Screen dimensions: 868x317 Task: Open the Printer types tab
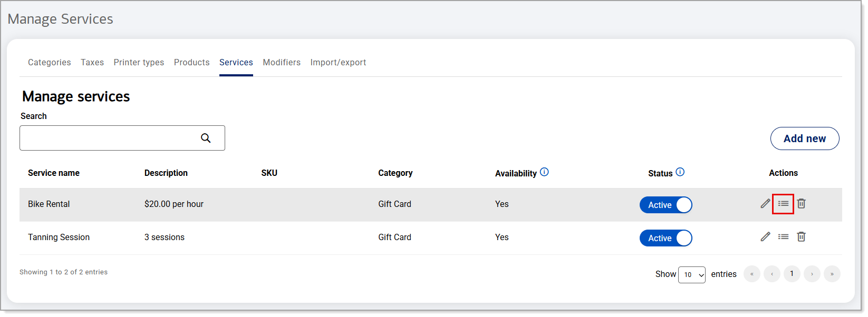(139, 62)
